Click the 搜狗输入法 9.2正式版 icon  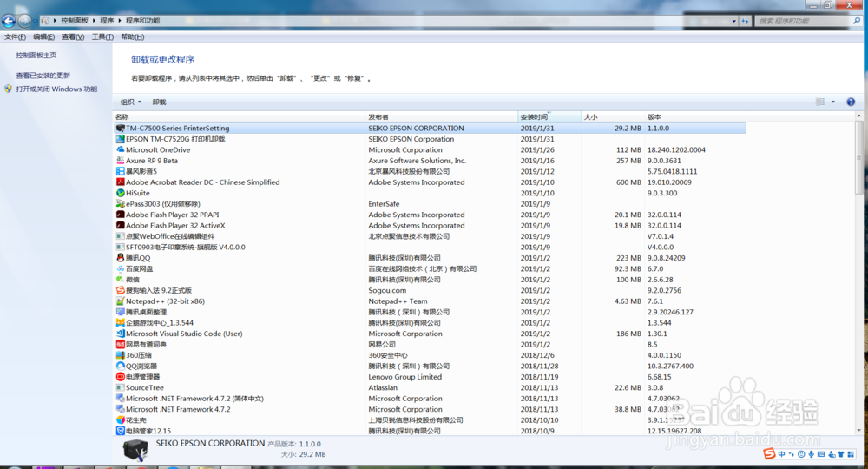pos(120,290)
